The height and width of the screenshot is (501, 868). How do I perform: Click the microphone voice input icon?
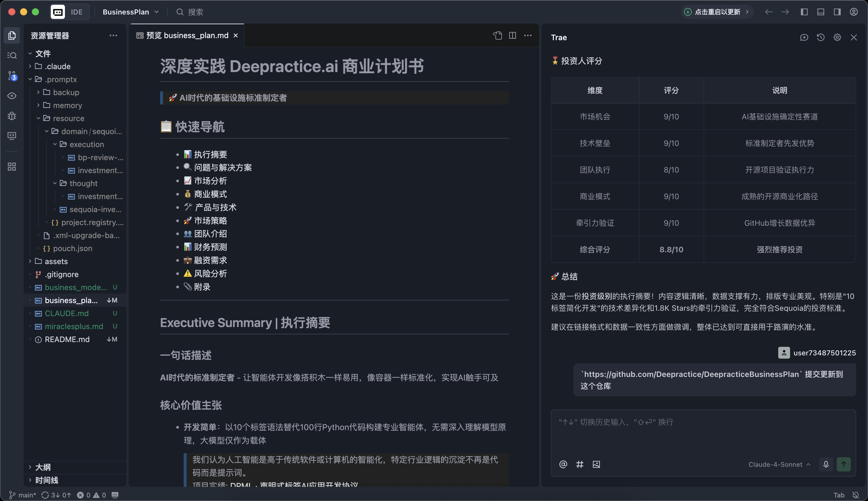[x=826, y=464]
